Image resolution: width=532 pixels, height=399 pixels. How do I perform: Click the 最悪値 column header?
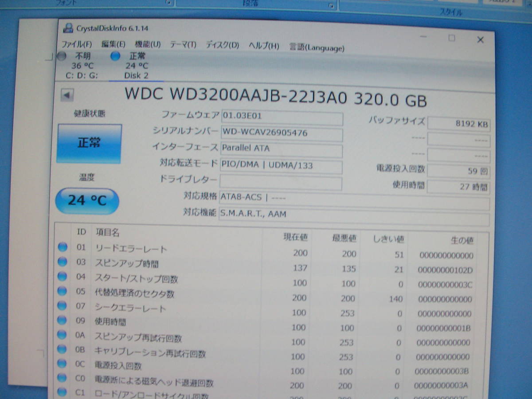(344, 238)
